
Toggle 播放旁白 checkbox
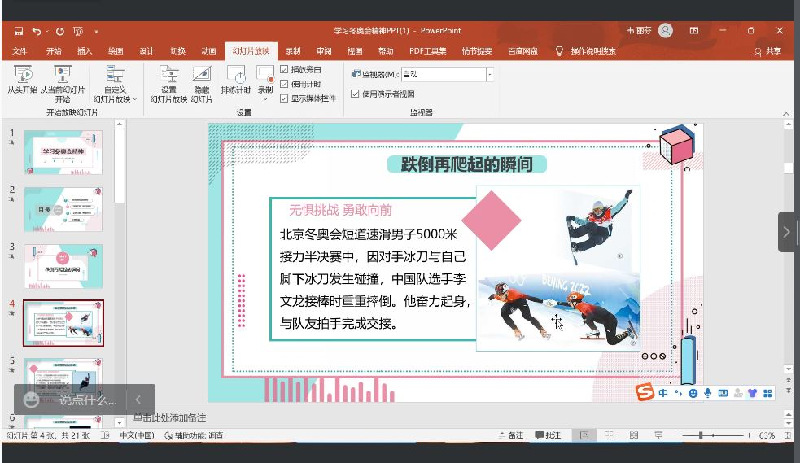pyautogui.click(x=284, y=69)
